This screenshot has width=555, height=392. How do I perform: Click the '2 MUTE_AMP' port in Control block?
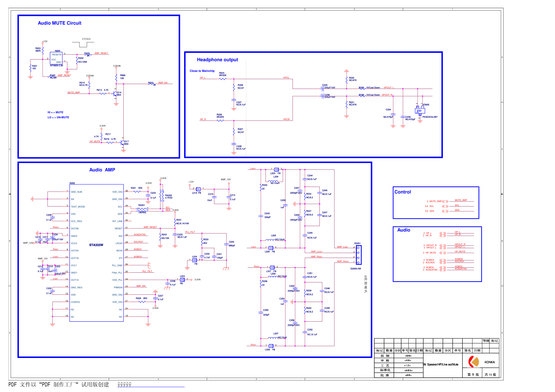pos(434,201)
